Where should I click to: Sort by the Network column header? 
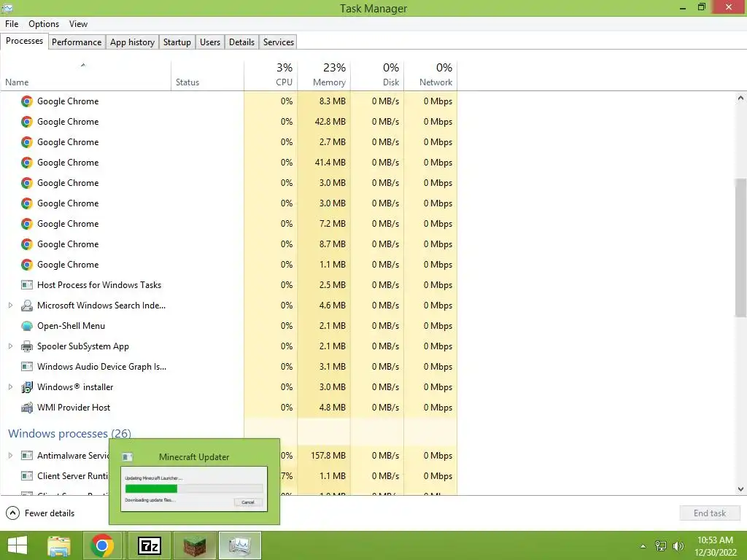point(430,76)
